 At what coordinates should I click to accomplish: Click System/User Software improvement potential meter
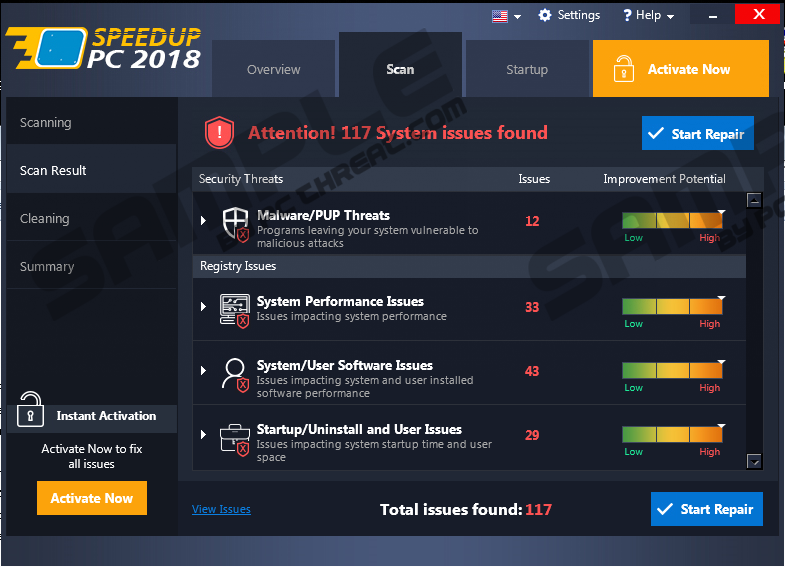tap(672, 370)
